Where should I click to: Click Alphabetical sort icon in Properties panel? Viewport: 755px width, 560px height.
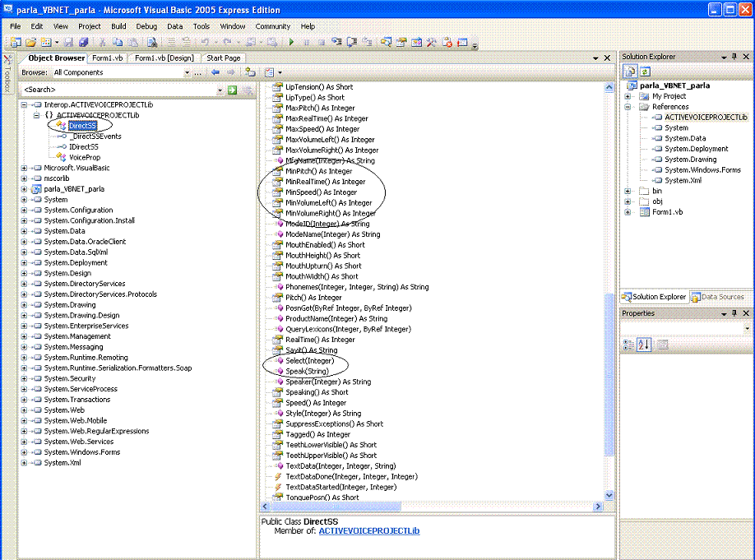[644, 345]
